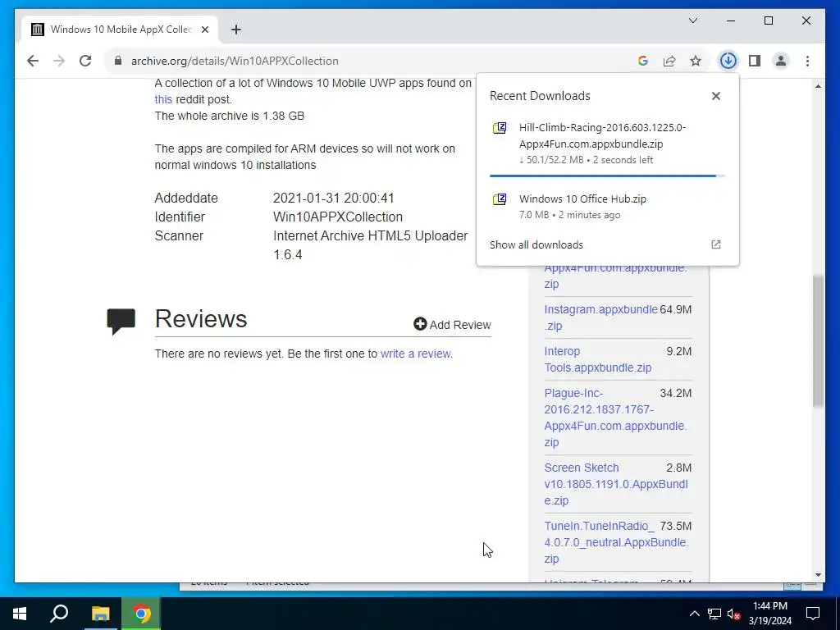Open TuneIn.TuneInRadio AppxBundle zip link
The image size is (840, 630).
[x=617, y=542]
